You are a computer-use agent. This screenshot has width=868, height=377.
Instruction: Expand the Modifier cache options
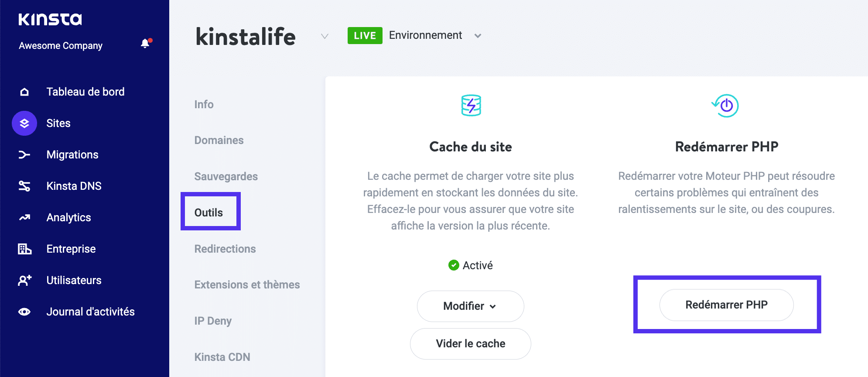coord(470,306)
